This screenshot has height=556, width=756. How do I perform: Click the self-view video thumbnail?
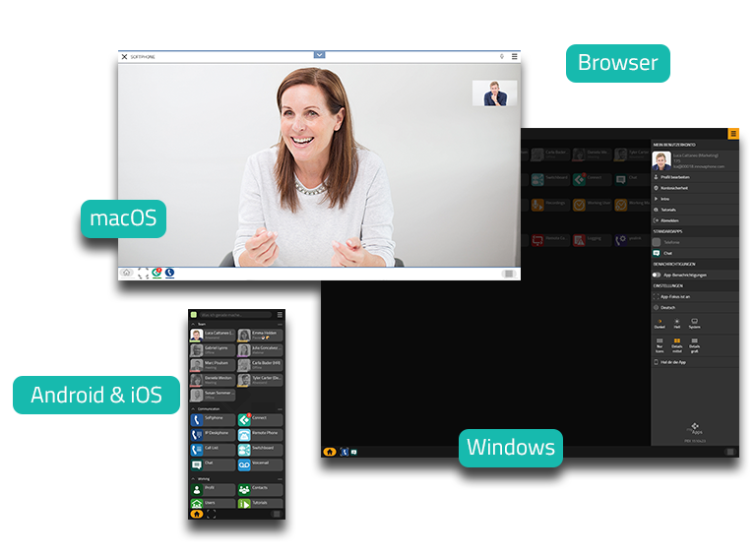pyautogui.click(x=495, y=93)
